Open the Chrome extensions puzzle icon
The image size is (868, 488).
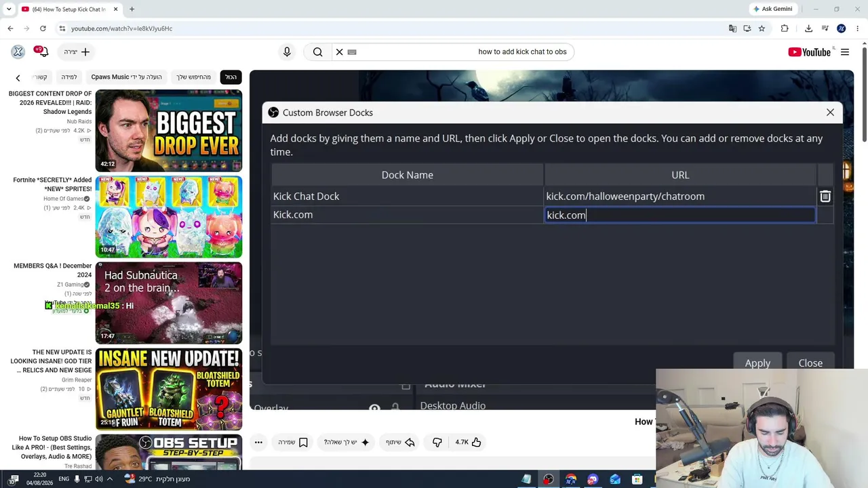785,28
